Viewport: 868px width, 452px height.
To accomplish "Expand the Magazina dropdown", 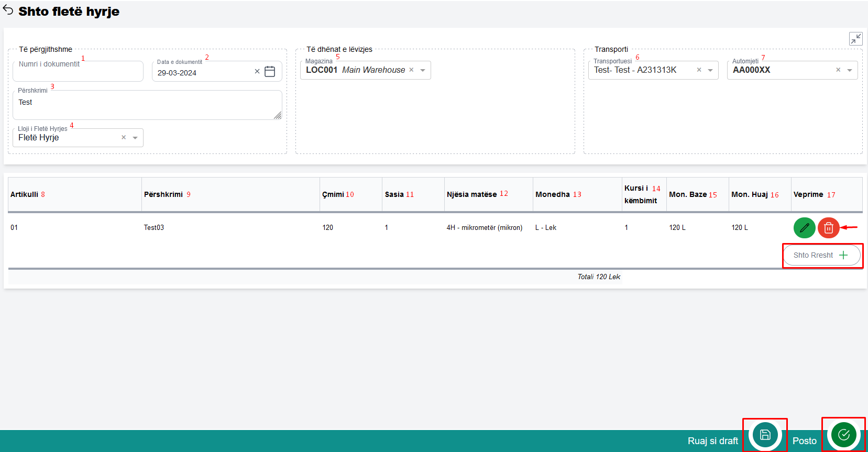I will (423, 70).
